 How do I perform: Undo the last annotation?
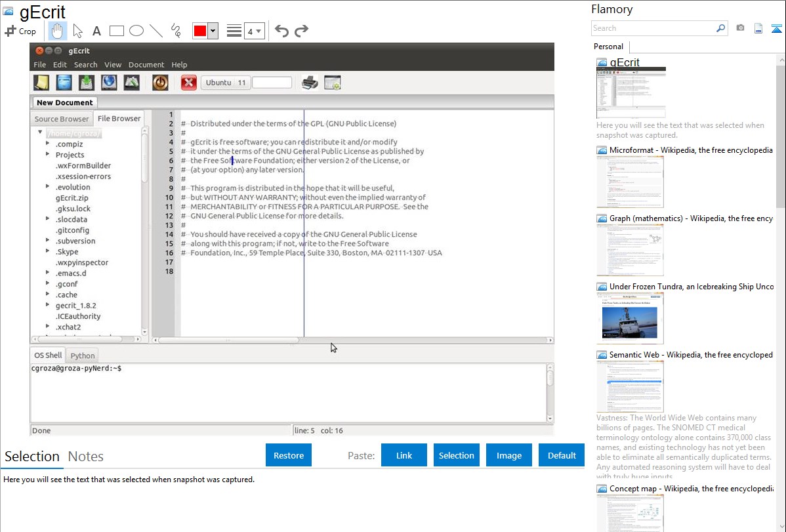coord(281,31)
